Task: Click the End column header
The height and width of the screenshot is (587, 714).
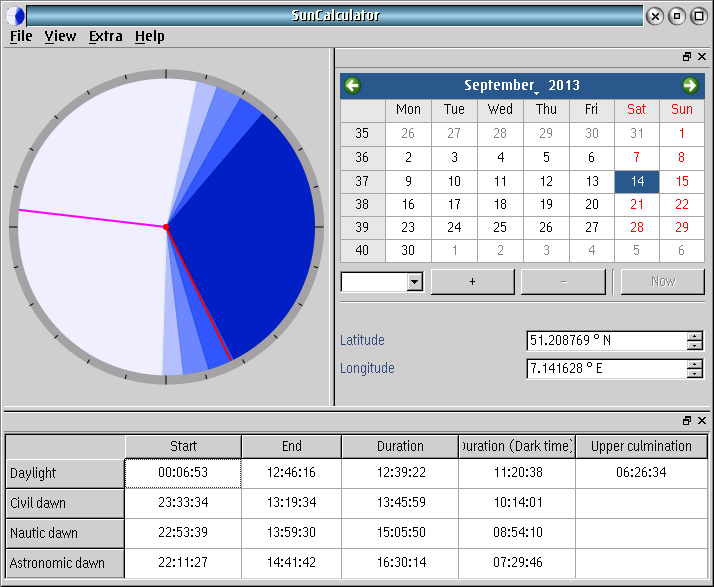Action: (x=291, y=446)
